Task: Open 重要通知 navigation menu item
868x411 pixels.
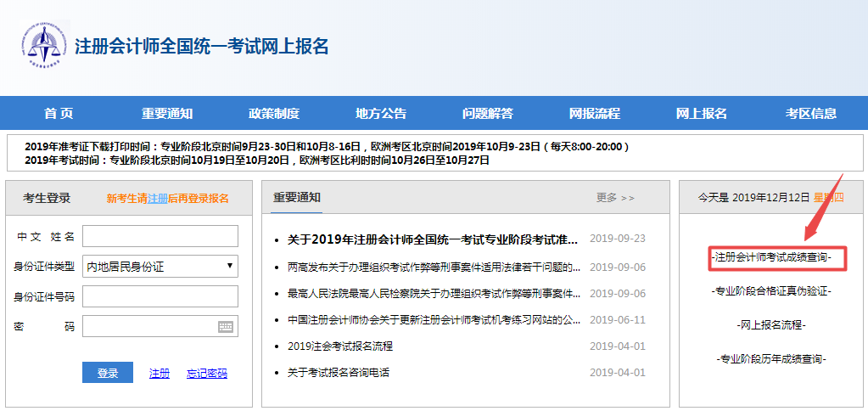Action: pos(167,114)
